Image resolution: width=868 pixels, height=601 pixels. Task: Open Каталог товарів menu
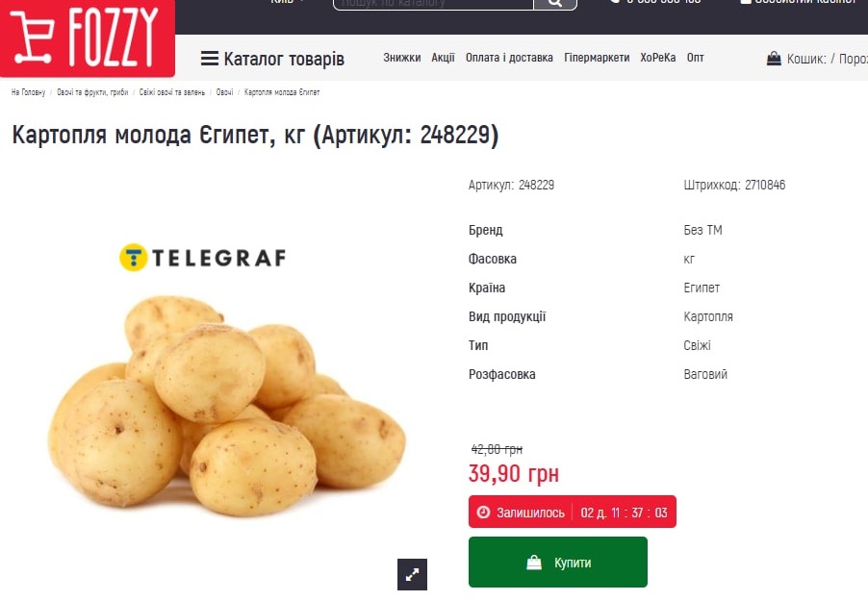[x=272, y=58]
